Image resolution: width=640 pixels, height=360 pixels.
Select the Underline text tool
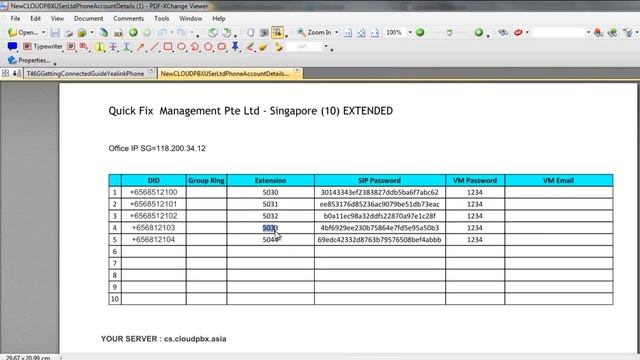[x=127, y=47]
